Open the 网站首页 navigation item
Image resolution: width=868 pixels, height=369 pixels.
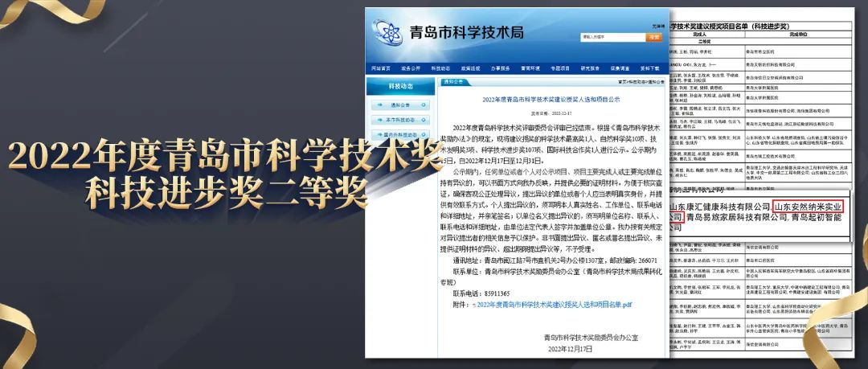[x=381, y=69]
